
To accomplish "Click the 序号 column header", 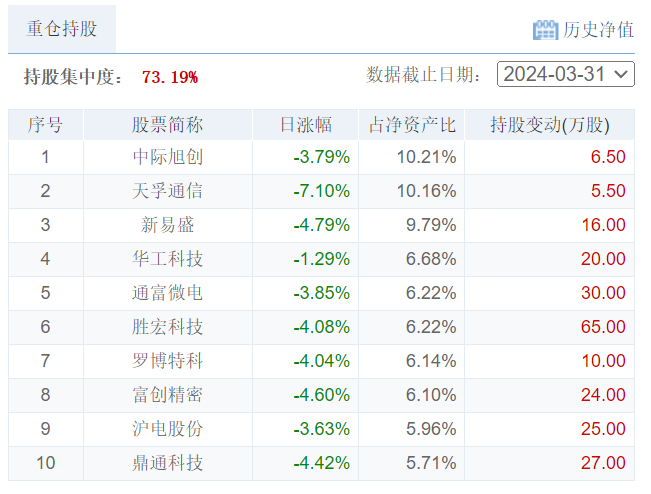I will (x=45, y=125).
